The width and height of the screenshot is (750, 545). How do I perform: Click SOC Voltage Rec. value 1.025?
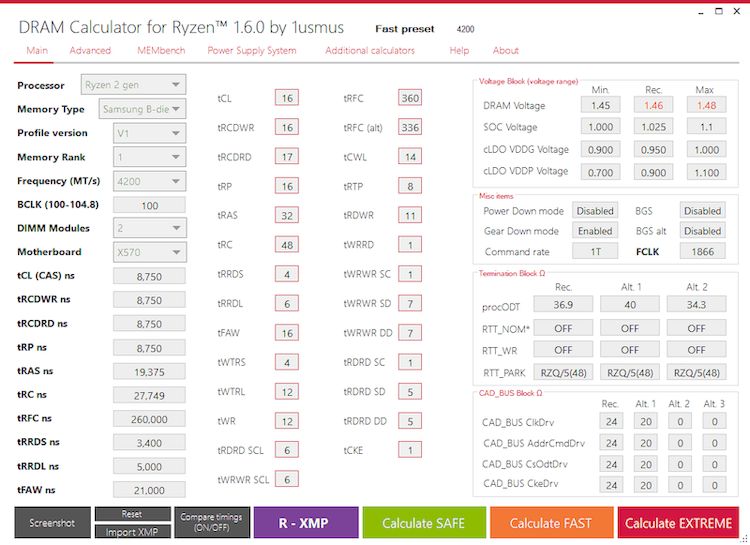point(653,127)
